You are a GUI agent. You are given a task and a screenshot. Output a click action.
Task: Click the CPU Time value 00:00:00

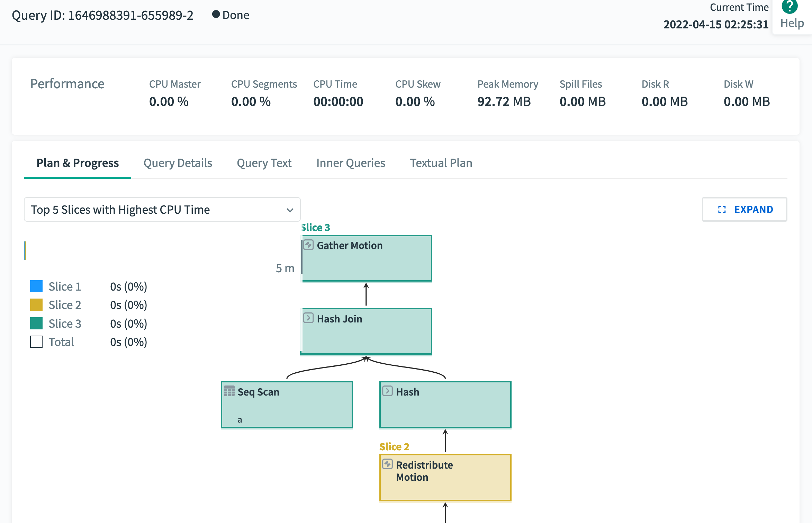click(x=338, y=101)
